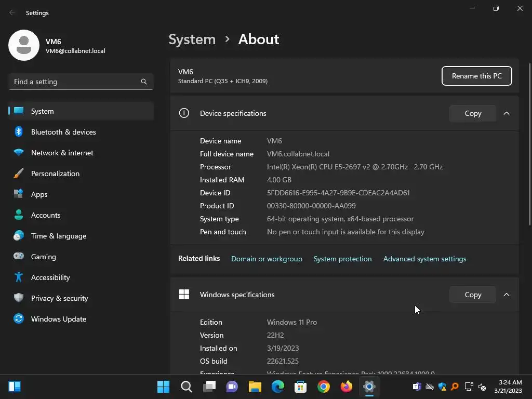Screen dimensions: 532x399
Task: Open Task View on taskbar
Action: tap(209, 387)
